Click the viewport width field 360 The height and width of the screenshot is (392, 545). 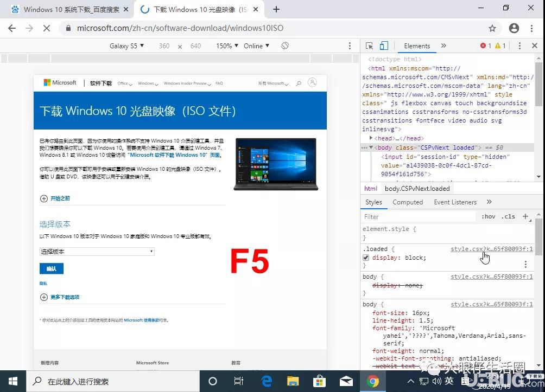(164, 46)
